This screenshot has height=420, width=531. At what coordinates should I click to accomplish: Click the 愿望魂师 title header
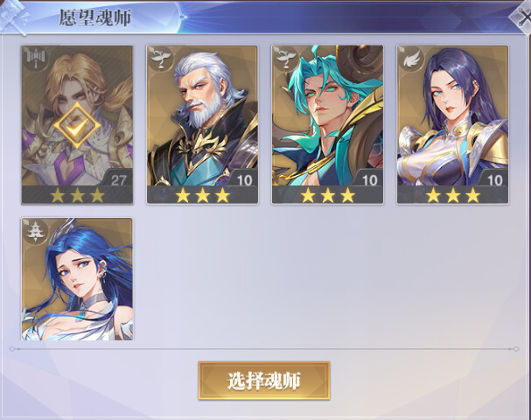coord(95,17)
